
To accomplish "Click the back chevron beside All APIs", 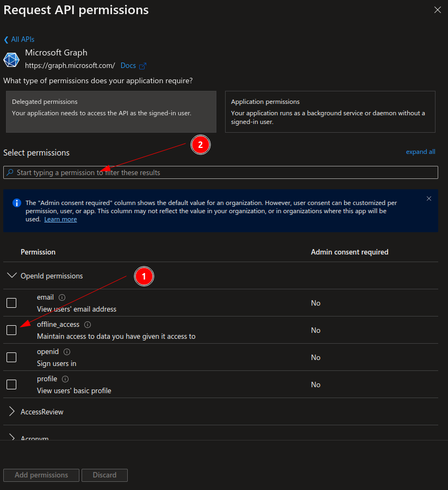I will (x=6, y=40).
